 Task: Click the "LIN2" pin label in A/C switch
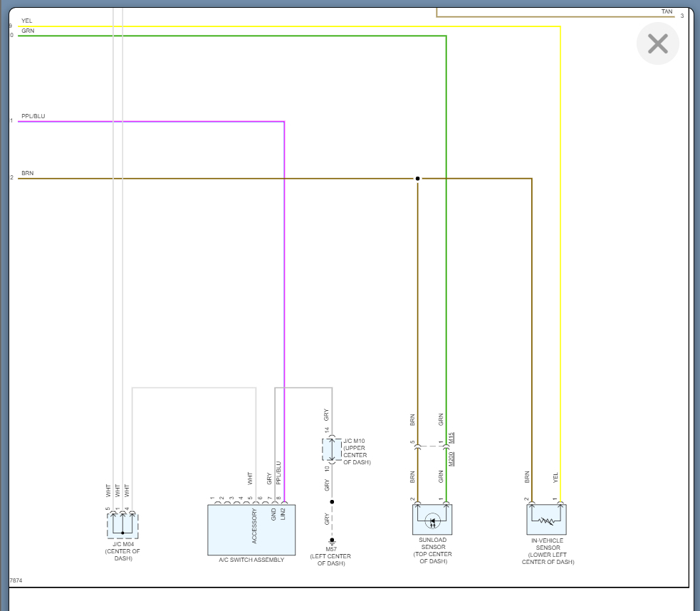(283, 514)
